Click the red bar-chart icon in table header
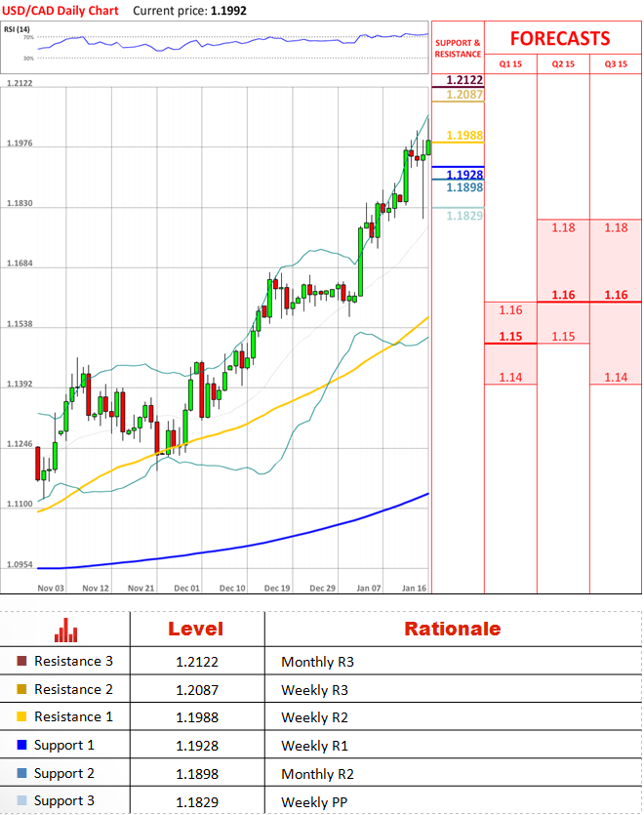Viewport: 644px width, 815px height. point(66,630)
